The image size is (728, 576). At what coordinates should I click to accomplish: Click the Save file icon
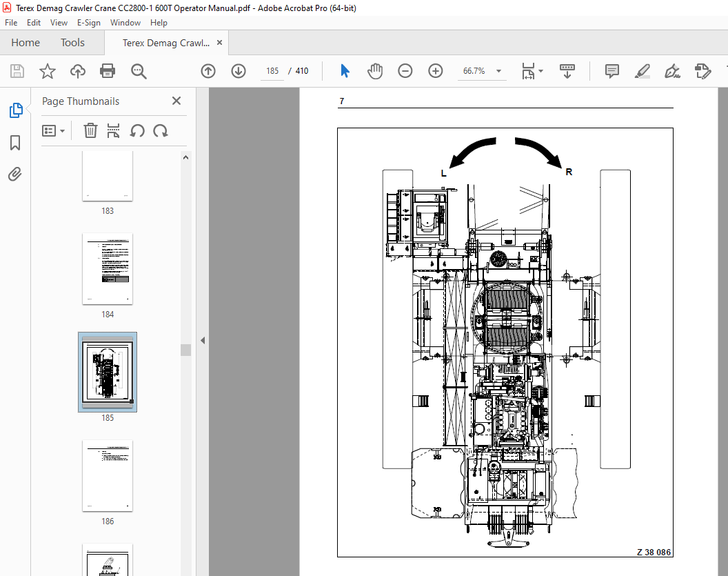pyautogui.click(x=17, y=71)
